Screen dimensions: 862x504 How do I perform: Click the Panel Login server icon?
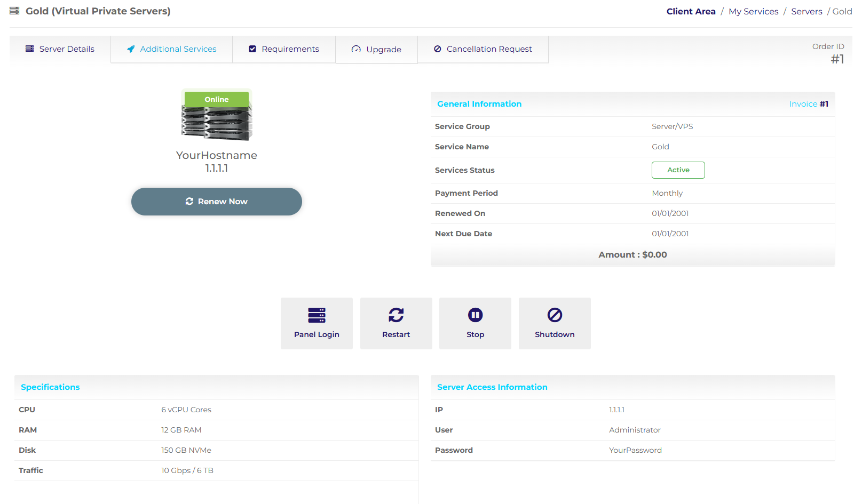point(317,315)
